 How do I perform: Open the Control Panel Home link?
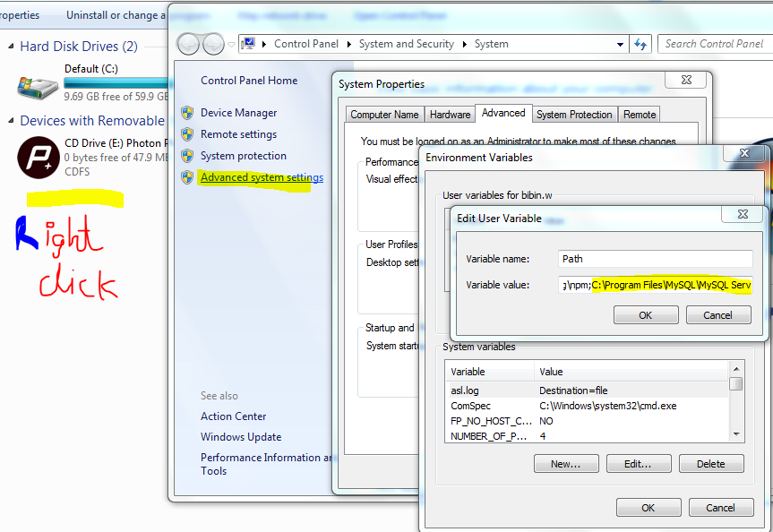[x=249, y=81]
